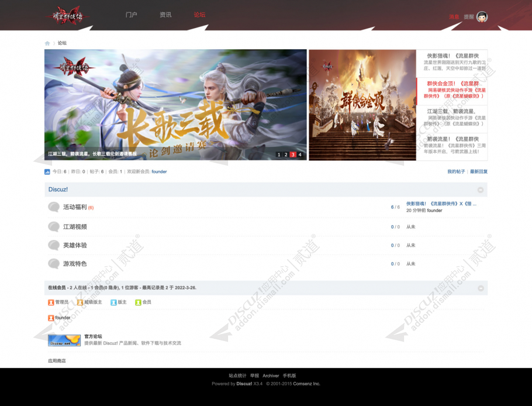Viewport: 532px width, 406px height.
Task: Open 消息 messages in the header
Action: 454,16
